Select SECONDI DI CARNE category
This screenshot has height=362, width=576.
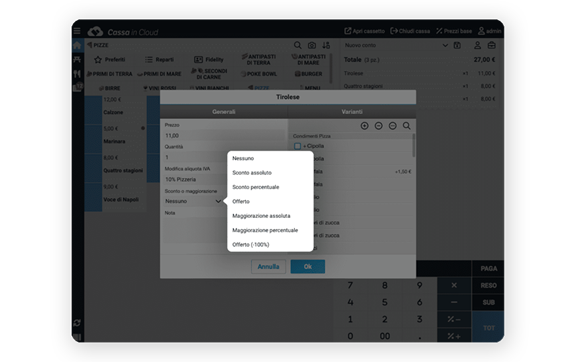pos(209,74)
